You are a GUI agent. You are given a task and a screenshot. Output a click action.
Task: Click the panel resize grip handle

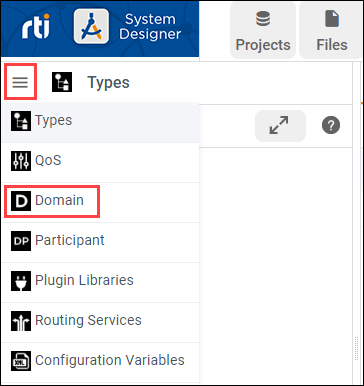[x=356, y=349]
